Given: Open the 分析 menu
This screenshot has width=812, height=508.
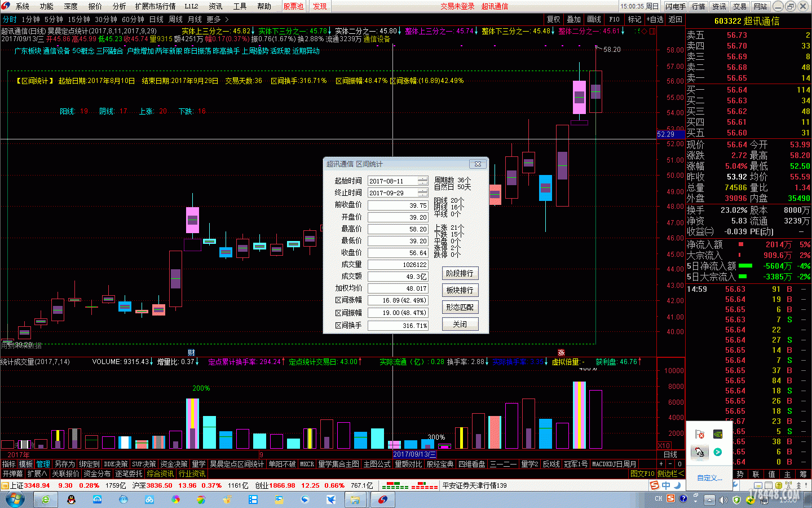Looking at the screenshot, I should (120, 6).
